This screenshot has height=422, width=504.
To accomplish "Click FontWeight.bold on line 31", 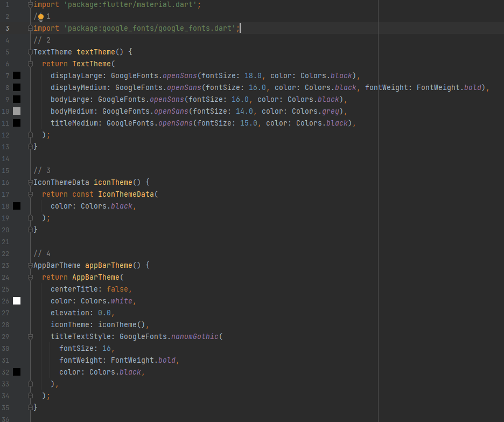I will [x=143, y=360].
